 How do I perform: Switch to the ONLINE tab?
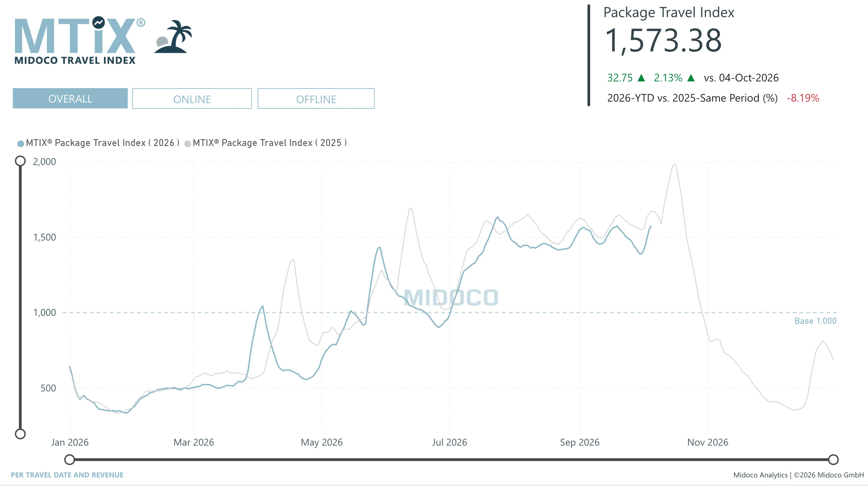pos(192,99)
